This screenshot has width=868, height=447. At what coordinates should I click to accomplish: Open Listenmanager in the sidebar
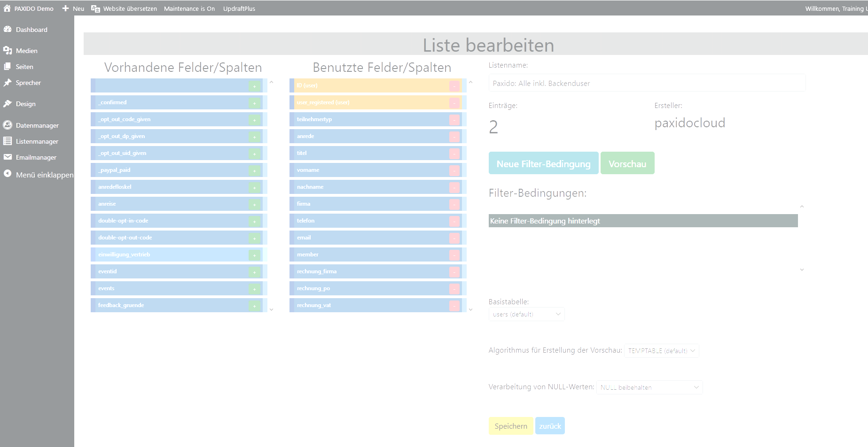coord(37,141)
